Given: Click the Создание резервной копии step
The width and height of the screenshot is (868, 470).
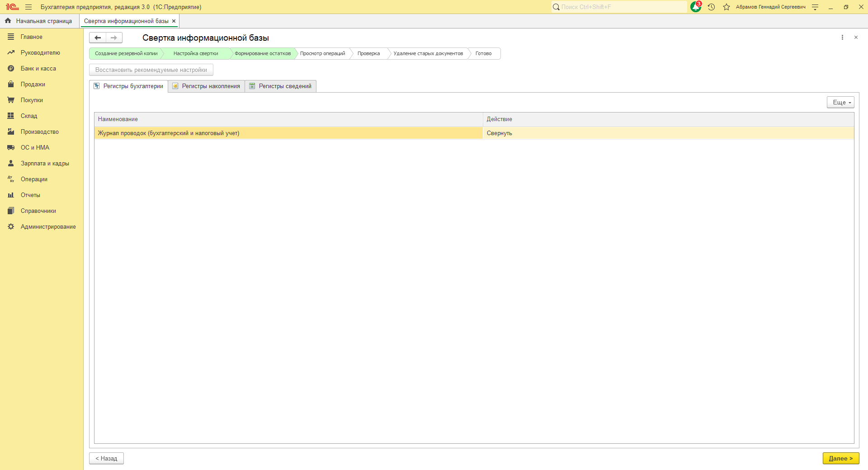Looking at the screenshot, I should tap(126, 53).
